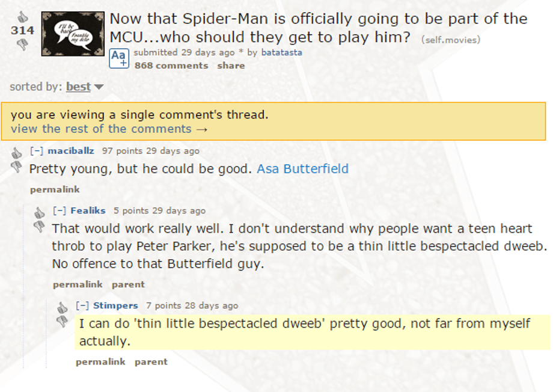Upvote Stimpers's comment
The height and width of the screenshot is (392, 553).
click(x=63, y=307)
